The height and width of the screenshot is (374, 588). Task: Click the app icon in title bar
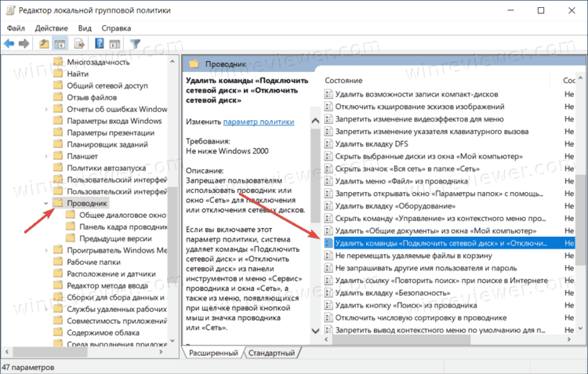pos(10,10)
